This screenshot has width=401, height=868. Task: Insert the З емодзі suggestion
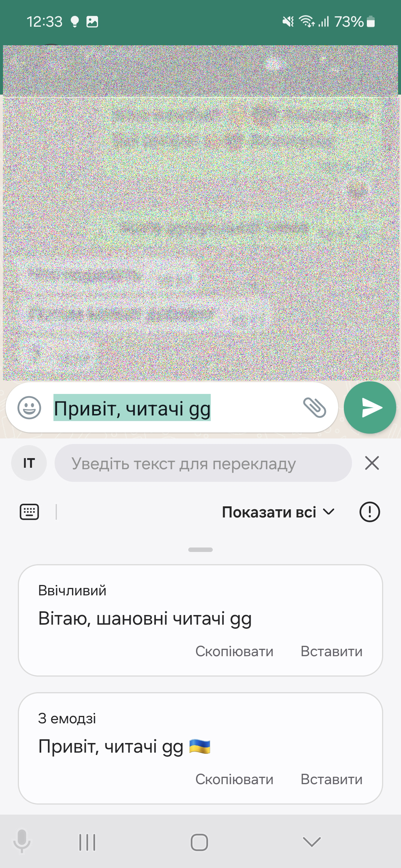(332, 779)
